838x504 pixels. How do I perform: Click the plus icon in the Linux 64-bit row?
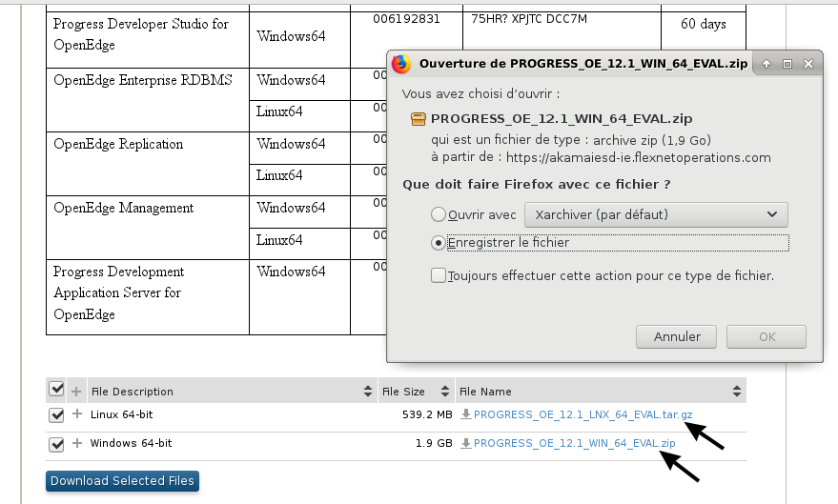tap(76, 414)
